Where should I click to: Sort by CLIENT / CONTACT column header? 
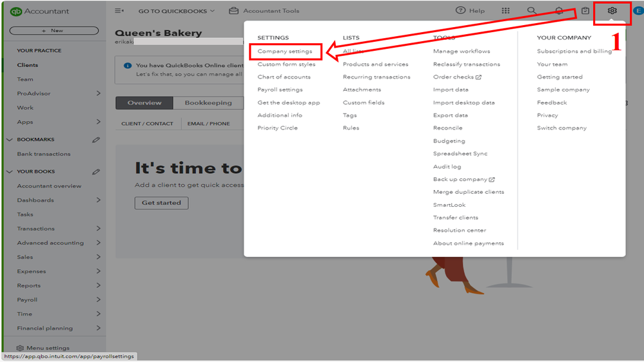pyautogui.click(x=147, y=124)
